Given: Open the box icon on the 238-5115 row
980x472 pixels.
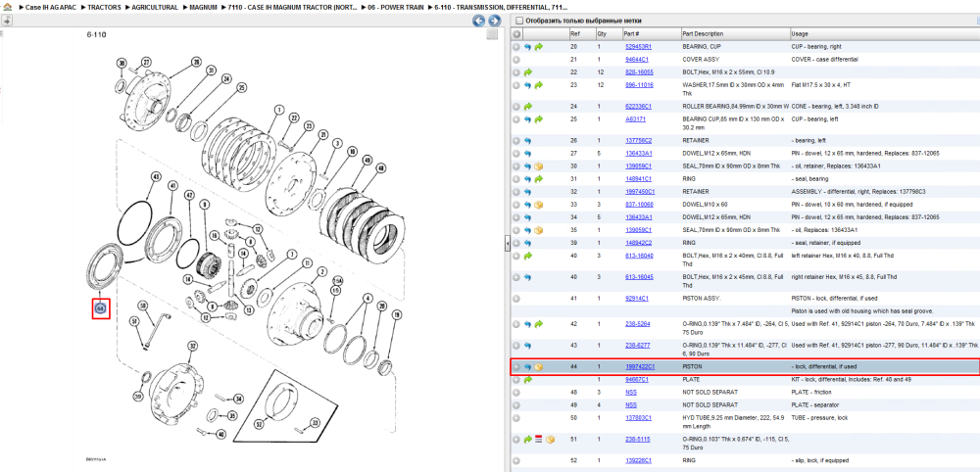Looking at the screenshot, I should click(551, 440).
